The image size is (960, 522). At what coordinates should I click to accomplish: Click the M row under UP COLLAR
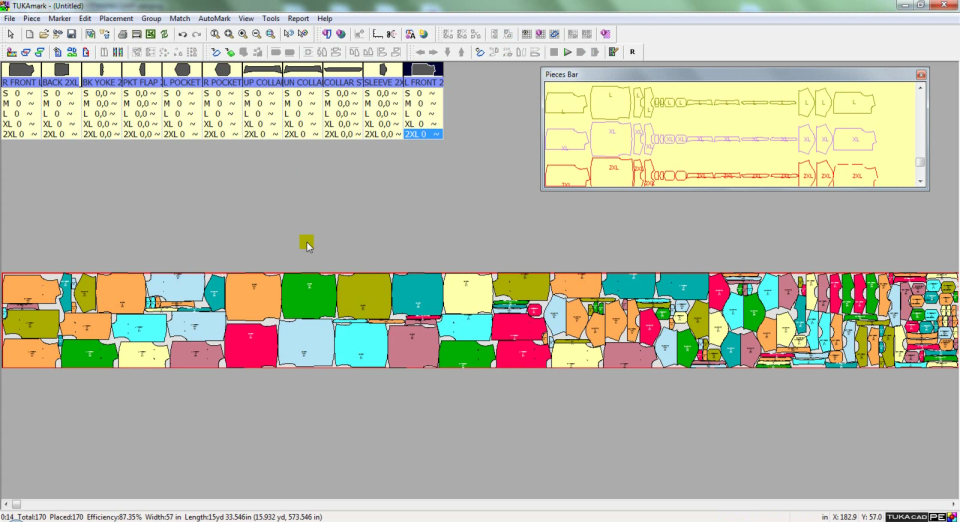pos(263,103)
